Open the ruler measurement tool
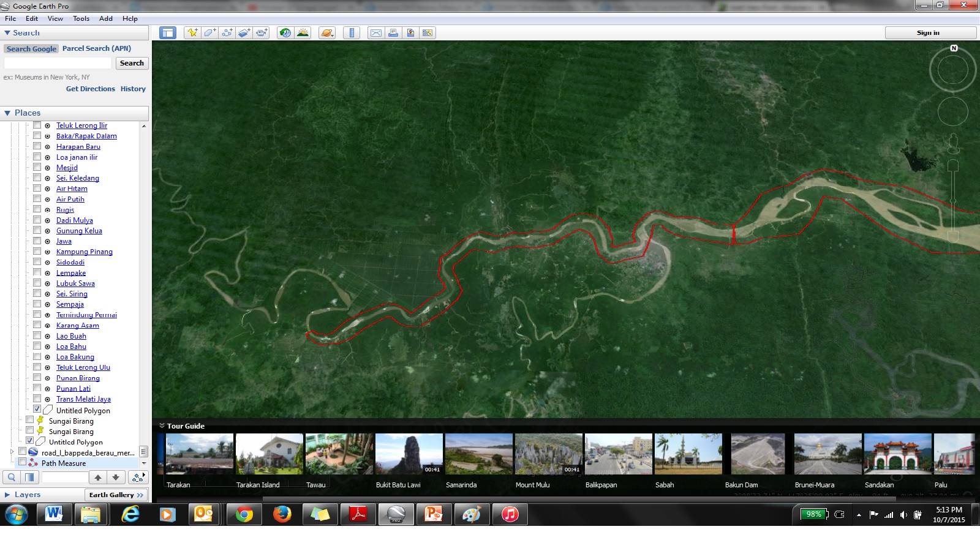The height and width of the screenshot is (551, 980). coord(352,33)
